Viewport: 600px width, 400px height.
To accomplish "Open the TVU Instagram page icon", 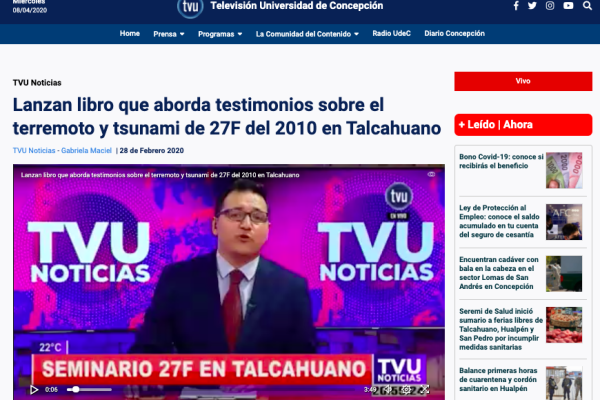I will click(550, 6).
